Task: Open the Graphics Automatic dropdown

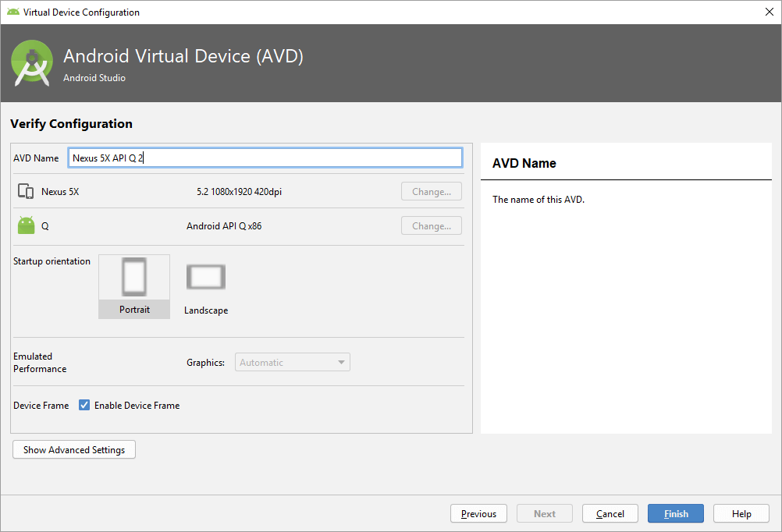Action: point(292,362)
